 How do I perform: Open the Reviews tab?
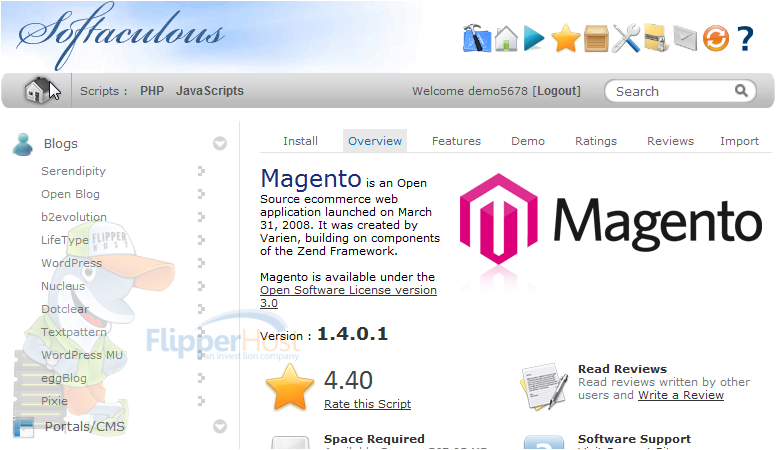[671, 141]
